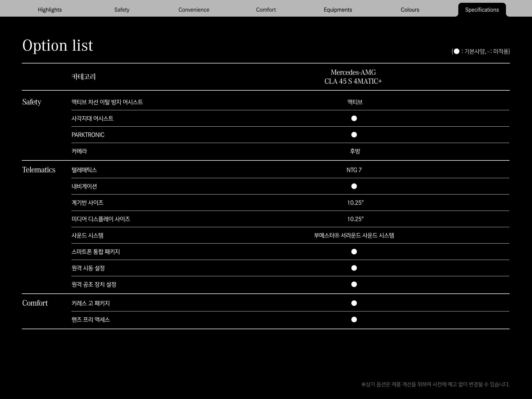Image resolution: width=532 pixels, height=399 pixels.
Task: Click the ※상기 옵션은 disclaimer footnote
Action: [435, 384]
